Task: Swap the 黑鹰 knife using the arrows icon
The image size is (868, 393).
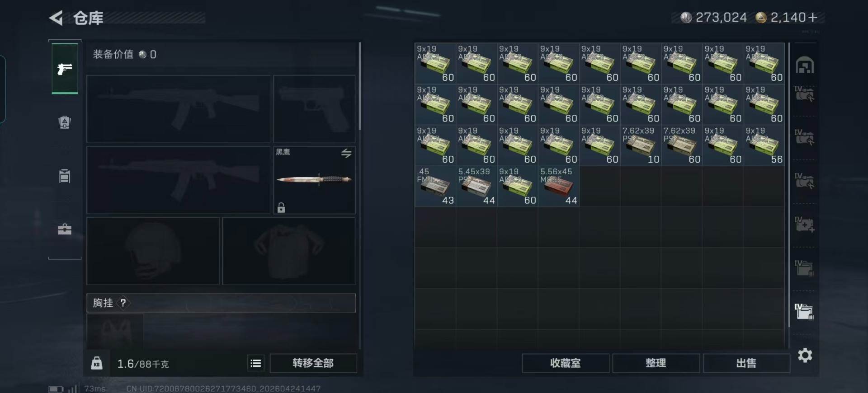Action: point(346,153)
